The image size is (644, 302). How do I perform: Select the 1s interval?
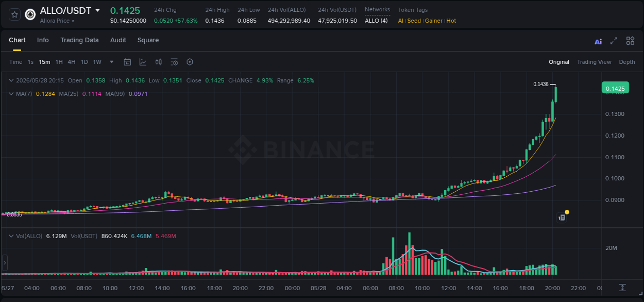pos(30,62)
